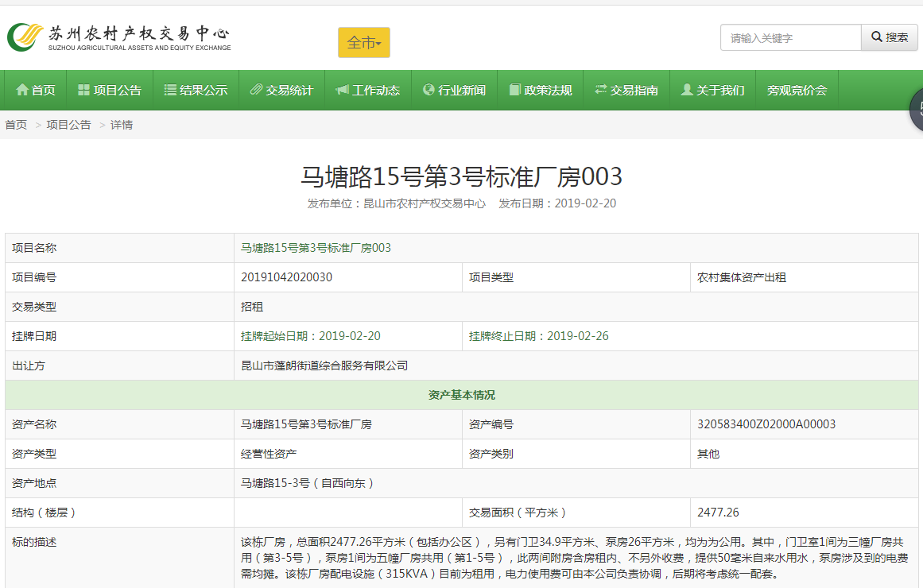This screenshot has height=588, width=923.
Task: Click the 首页 breadcrumb link
Action: [16, 125]
